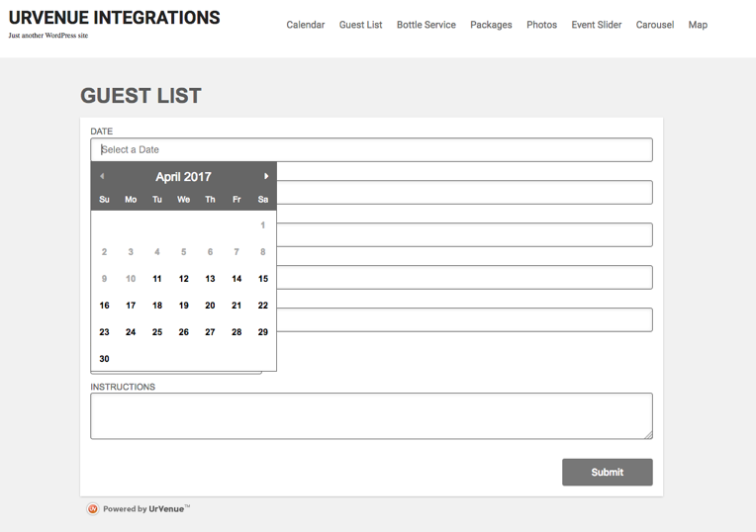Click the Select a Date field
This screenshot has width=756, height=532.
(371, 149)
